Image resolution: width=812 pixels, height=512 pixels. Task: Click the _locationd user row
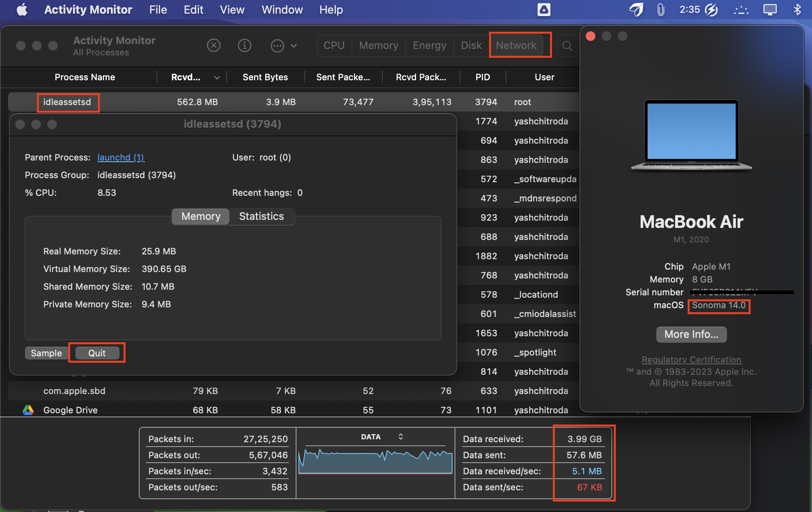(x=518, y=295)
